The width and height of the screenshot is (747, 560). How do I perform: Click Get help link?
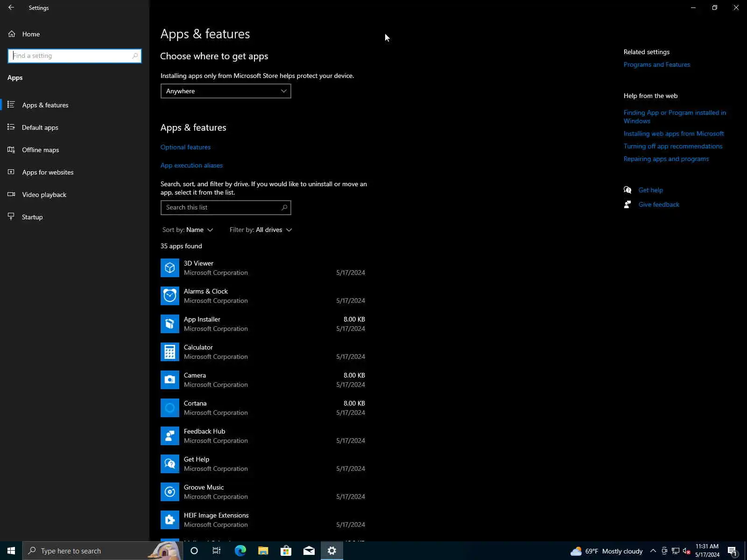point(650,190)
